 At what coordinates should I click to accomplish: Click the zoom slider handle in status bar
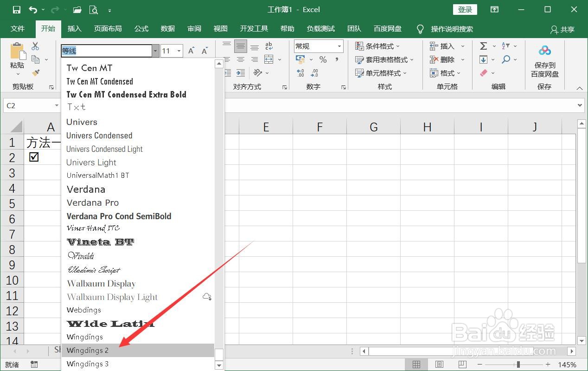(x=518, y=364)
